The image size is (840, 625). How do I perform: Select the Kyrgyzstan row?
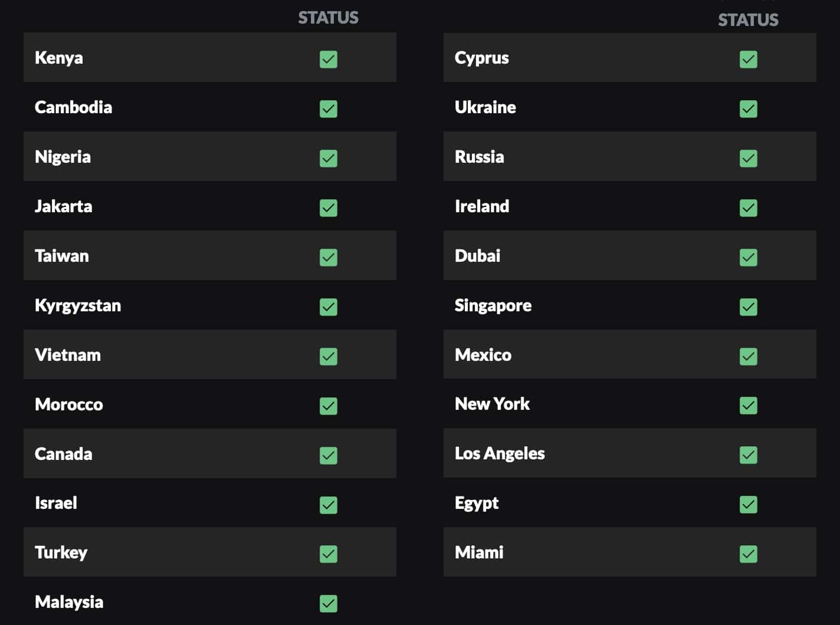(210, 305)
